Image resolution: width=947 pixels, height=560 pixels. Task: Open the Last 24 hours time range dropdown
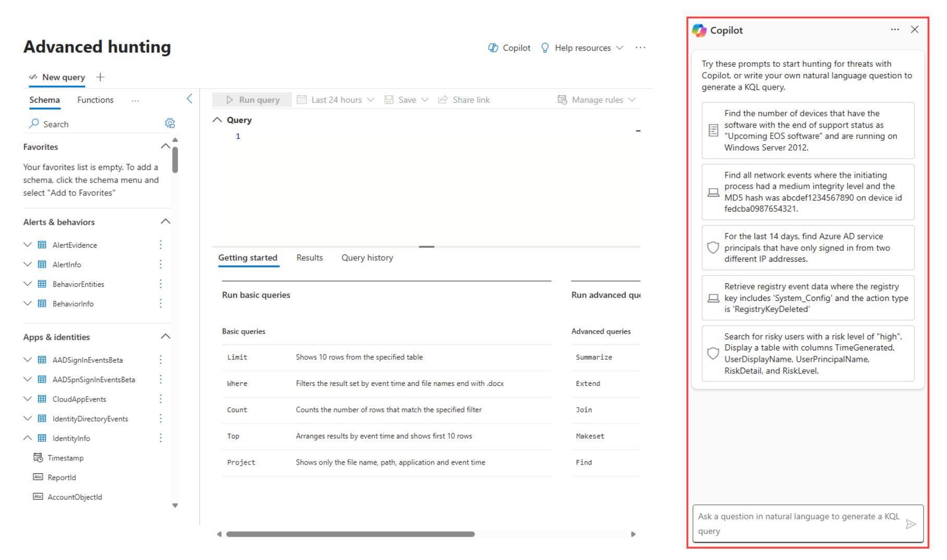click(335, 100)
